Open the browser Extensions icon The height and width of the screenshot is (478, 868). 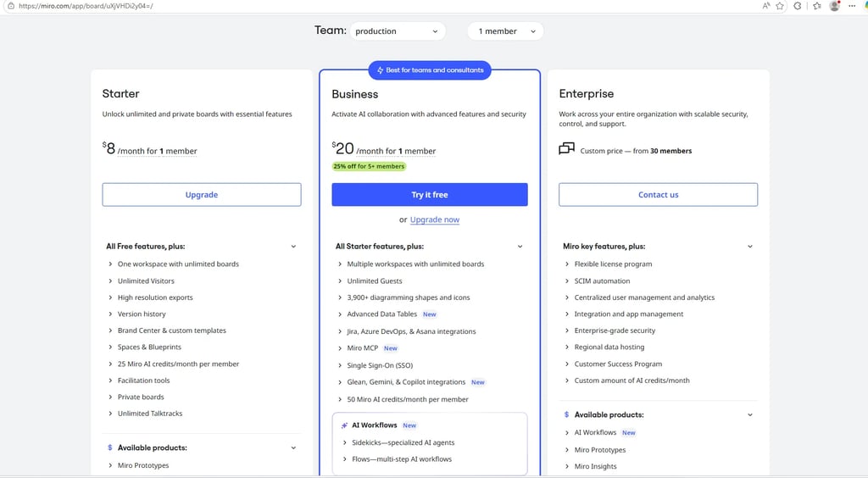click(x=798, y=6)
